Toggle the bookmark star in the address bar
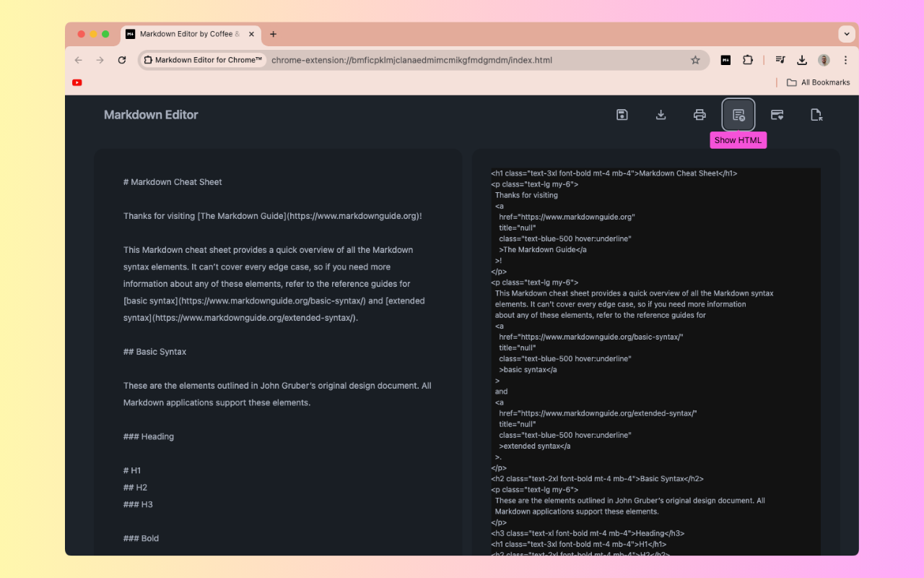This screenshot has height=578, width=924. pyautogui.click(x=694, y=60)
